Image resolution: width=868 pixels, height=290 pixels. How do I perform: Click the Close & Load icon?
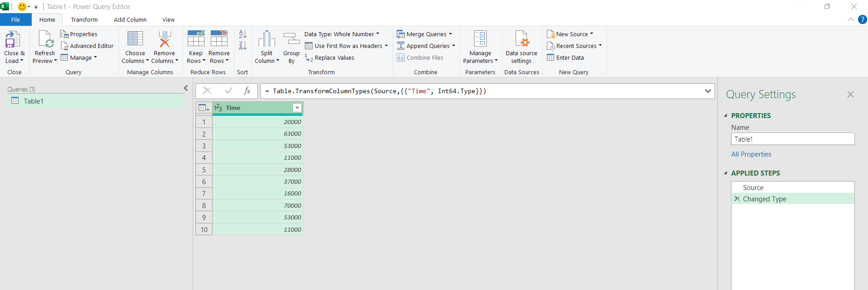click(x=13, y=39)
